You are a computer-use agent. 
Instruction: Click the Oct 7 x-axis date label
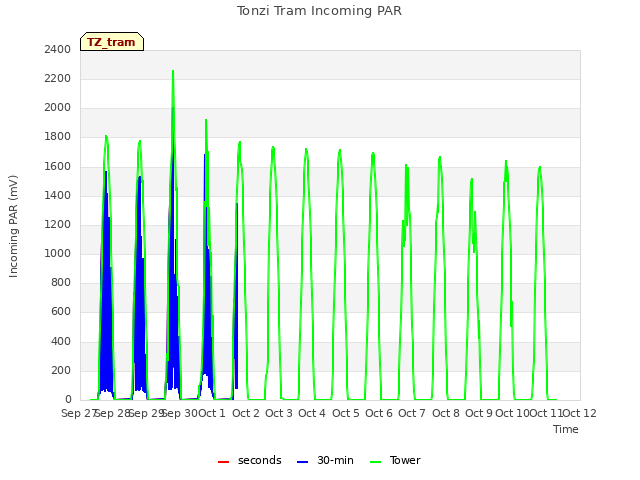click(412, 413)
